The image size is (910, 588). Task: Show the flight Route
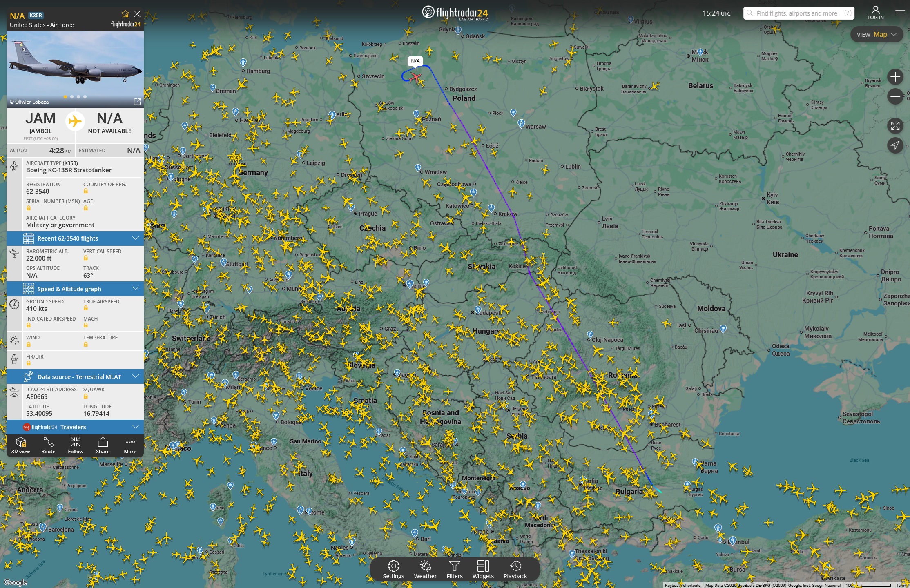pyautogui.click(x=48, y=445)
